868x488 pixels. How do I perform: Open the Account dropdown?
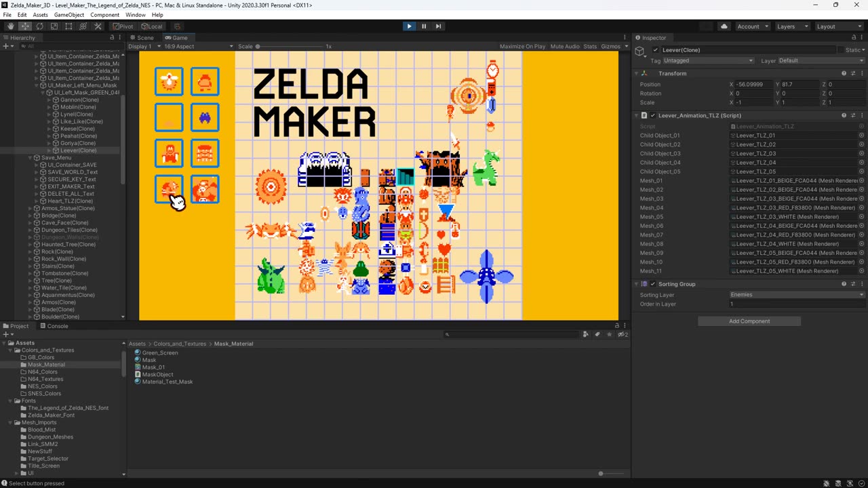pyautogui.click(x=753, y=26)
